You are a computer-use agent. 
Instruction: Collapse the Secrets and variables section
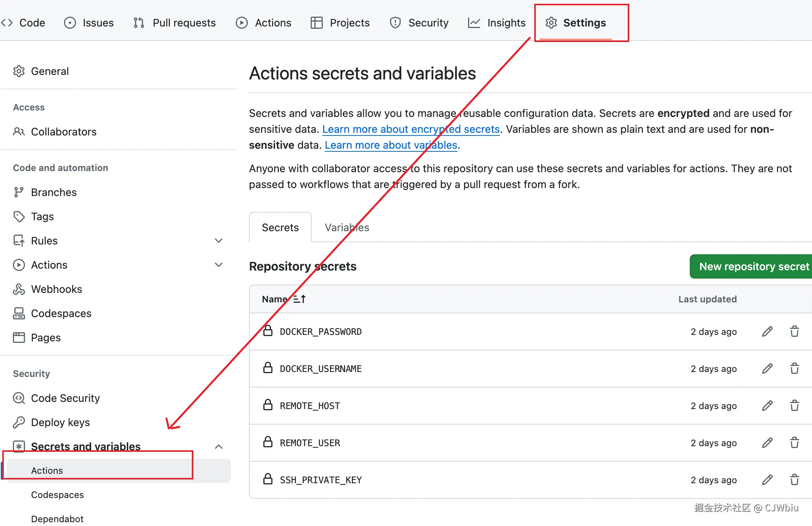coord(219,447)
